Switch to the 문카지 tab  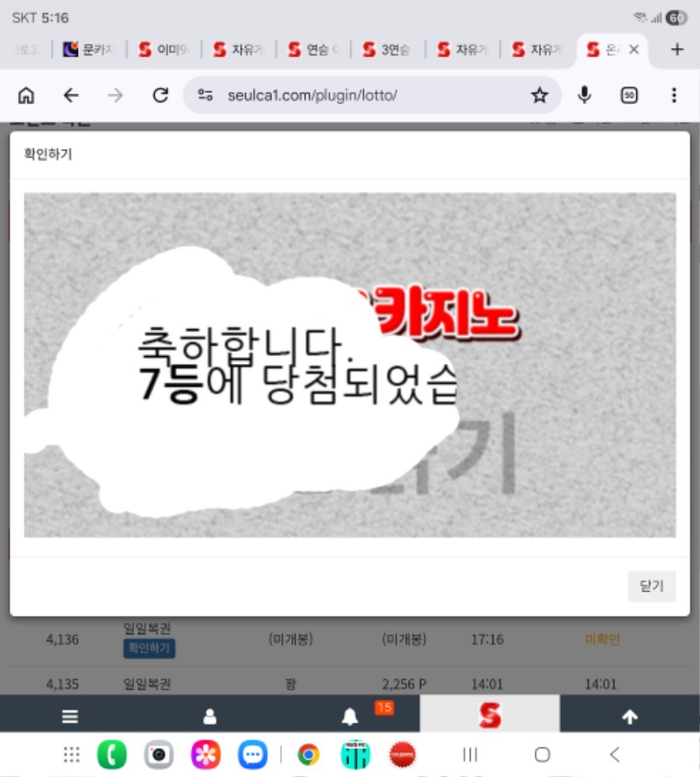(x=90, y=50)
